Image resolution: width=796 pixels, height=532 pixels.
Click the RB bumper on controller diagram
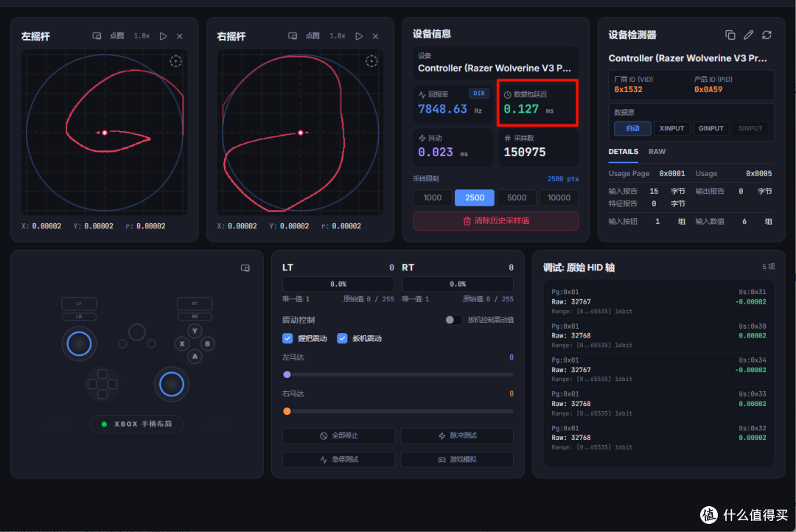pyautogui.click(x=195, y=316)
